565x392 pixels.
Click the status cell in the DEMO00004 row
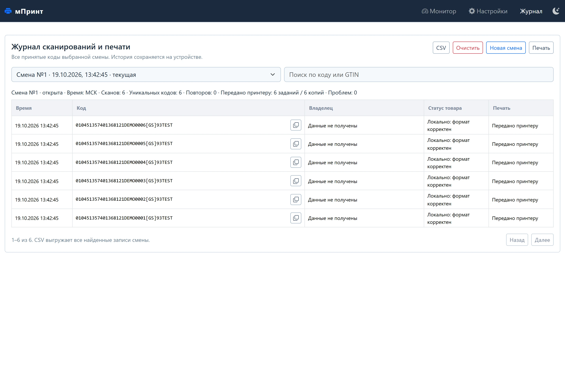(x=456, y=163)
